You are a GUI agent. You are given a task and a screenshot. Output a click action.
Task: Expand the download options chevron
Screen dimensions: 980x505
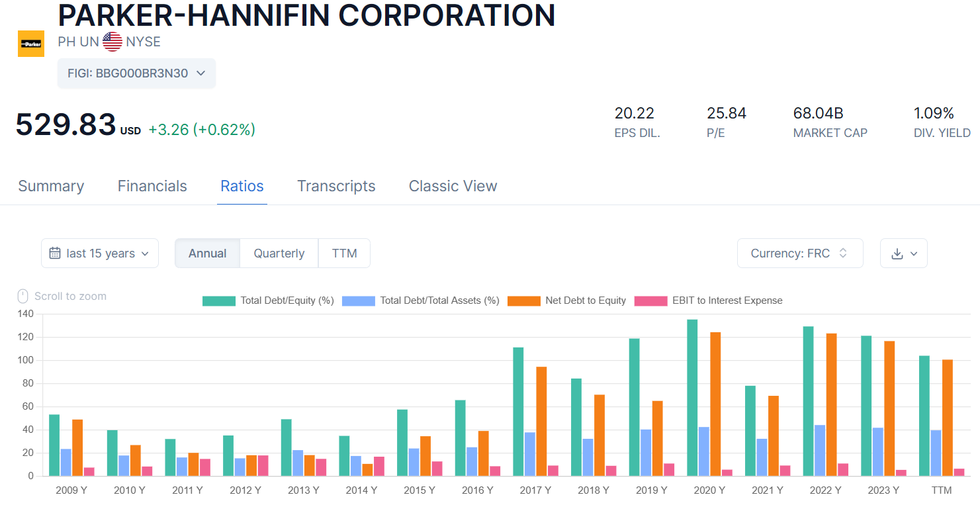pyautogui.click(x=914, y=253)
